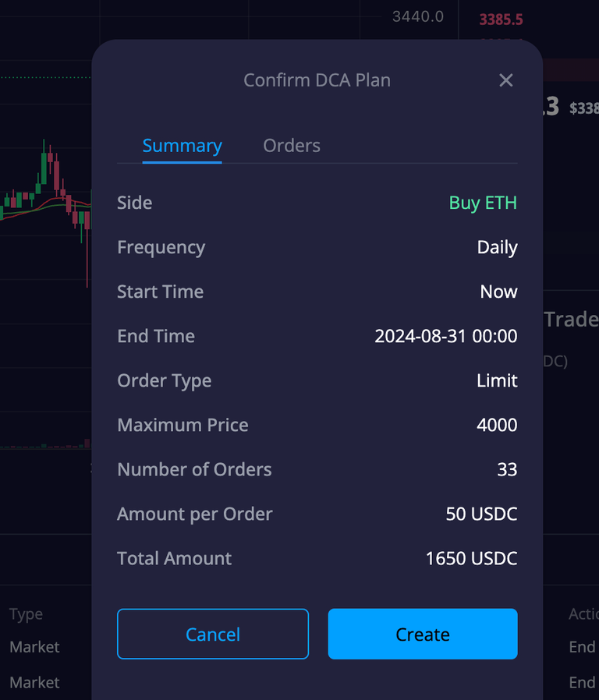
Task: Select the Summary tab
Action: pos(182,146)
